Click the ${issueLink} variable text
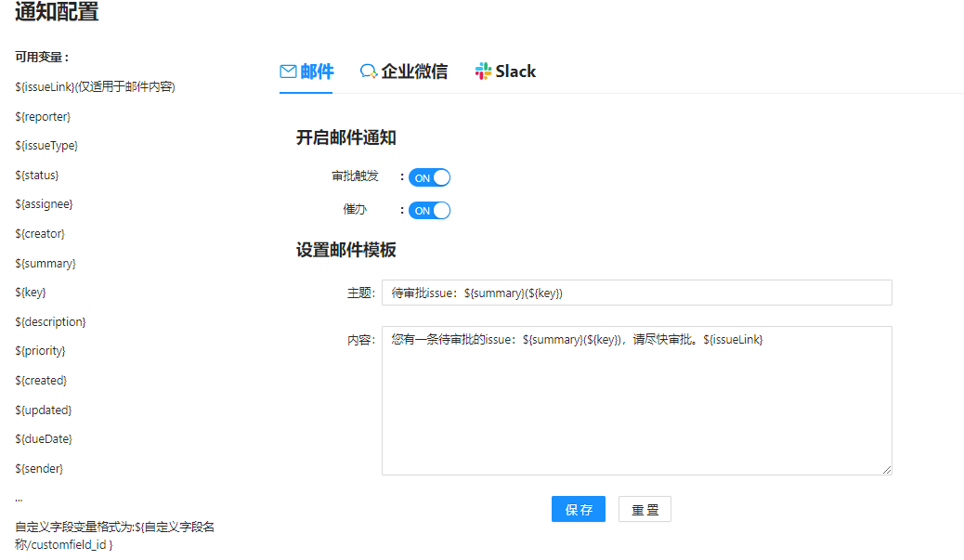This screenshot has height=560, width=964. (x=45, y=86)
